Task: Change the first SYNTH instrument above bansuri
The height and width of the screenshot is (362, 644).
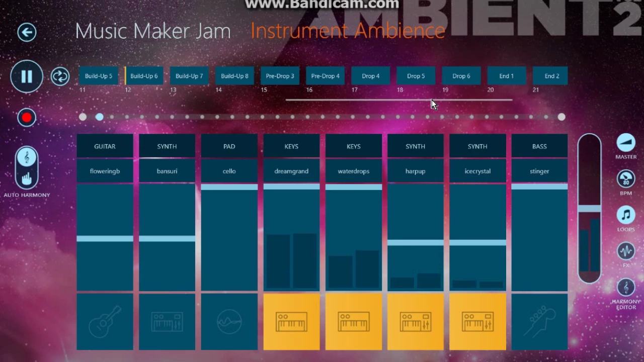Action: tap(167, 146)
